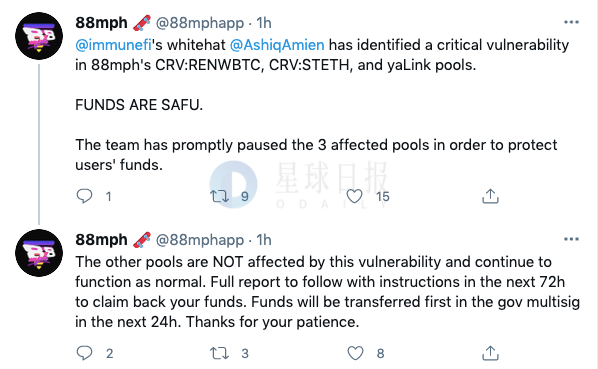Retweet the second tweet with 3 retweets
Screen dimensions: 598x369
[x=220, y=353]
